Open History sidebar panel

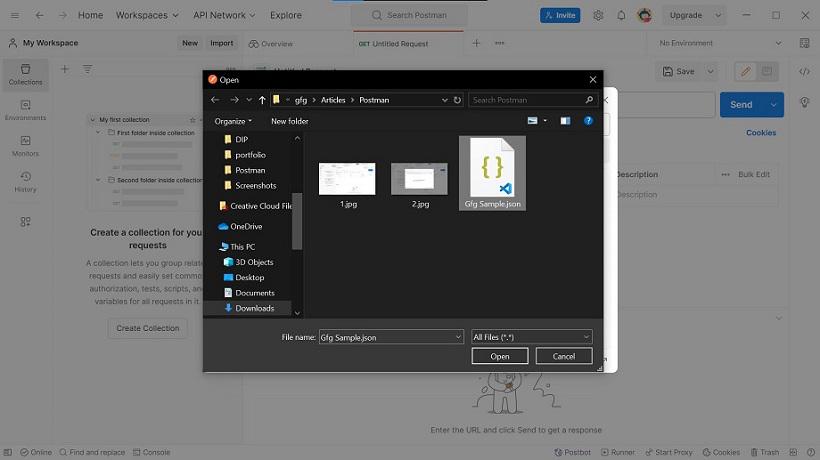(25, 182)
